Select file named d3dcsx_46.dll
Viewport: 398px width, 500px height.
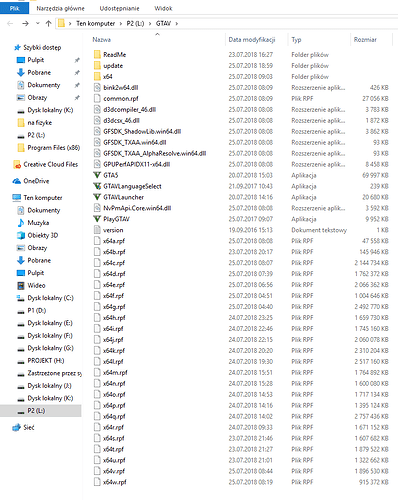click(x=121, y=120)
